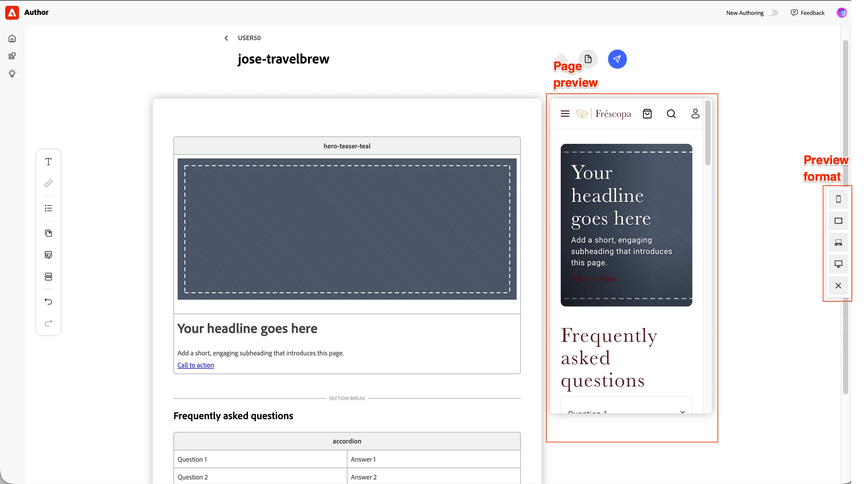Click the Author app title
Screen dimensions: 868x484
pos(36,12)
